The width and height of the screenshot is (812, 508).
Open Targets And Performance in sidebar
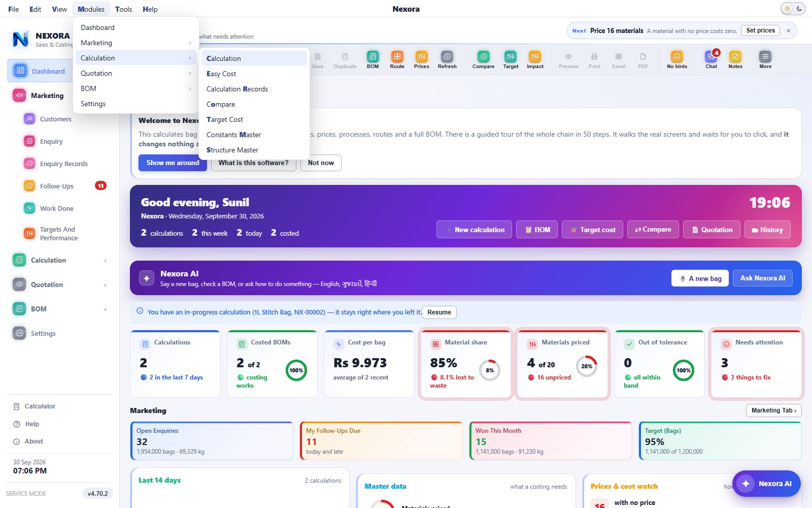(59, 234)
